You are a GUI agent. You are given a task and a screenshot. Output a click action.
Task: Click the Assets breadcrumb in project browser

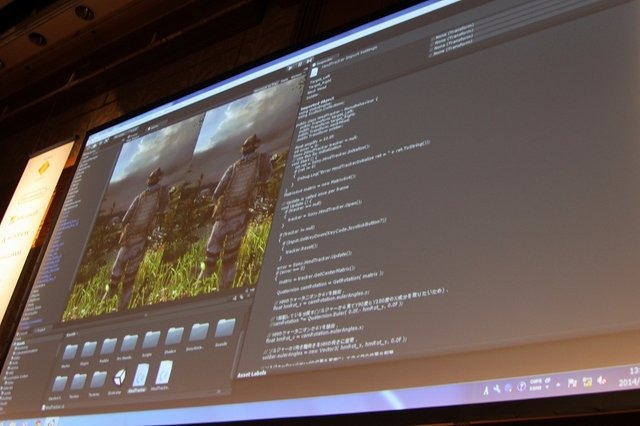pos(72,335)
